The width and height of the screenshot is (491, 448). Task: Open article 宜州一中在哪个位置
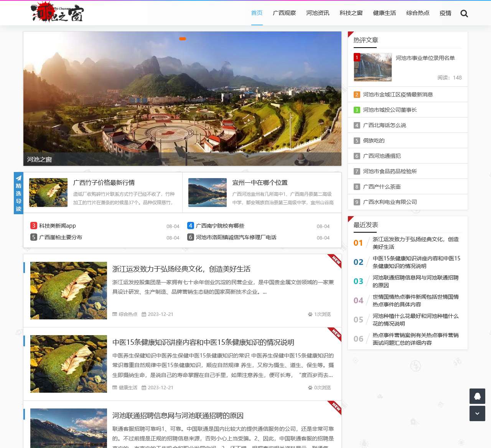(260, 183)
